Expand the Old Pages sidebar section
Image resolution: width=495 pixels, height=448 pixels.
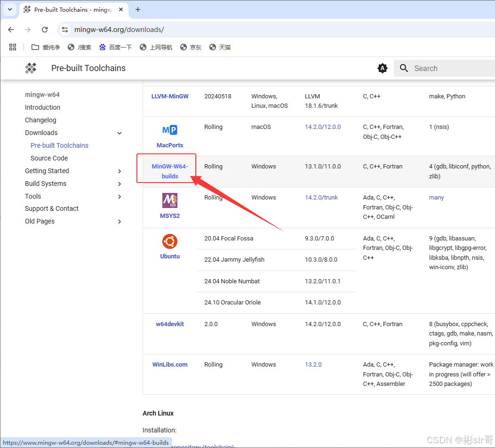click(120, 221)
